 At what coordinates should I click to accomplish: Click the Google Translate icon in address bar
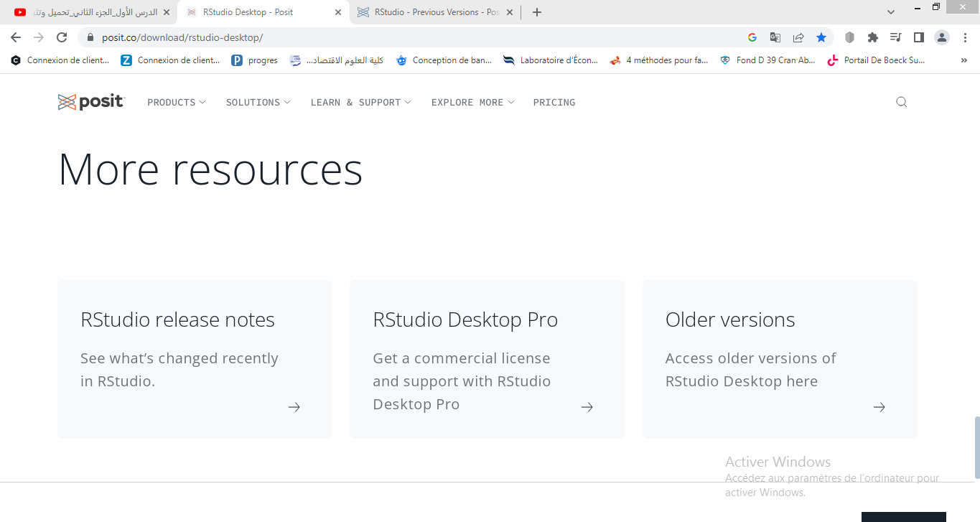[775, 37]
